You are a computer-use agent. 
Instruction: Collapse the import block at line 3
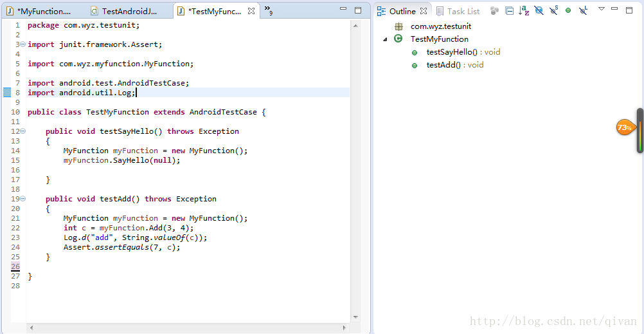[x=23, y=44]
